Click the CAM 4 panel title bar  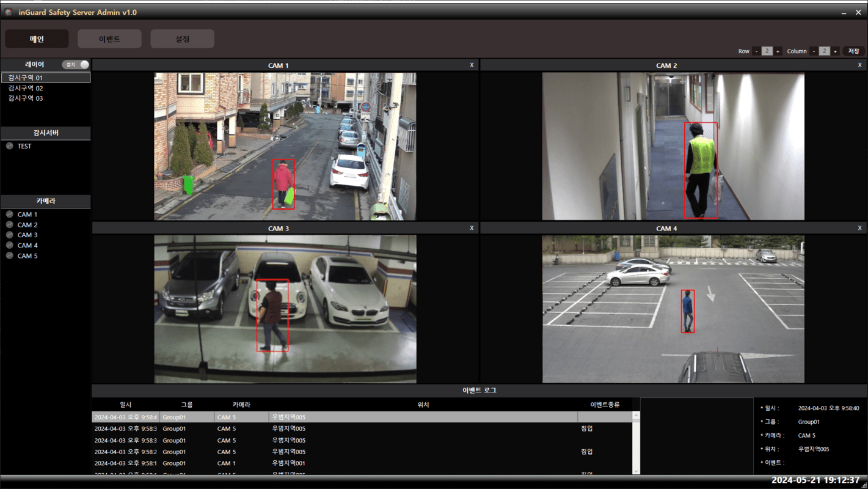pyautogui.click(x=673, y=228)
